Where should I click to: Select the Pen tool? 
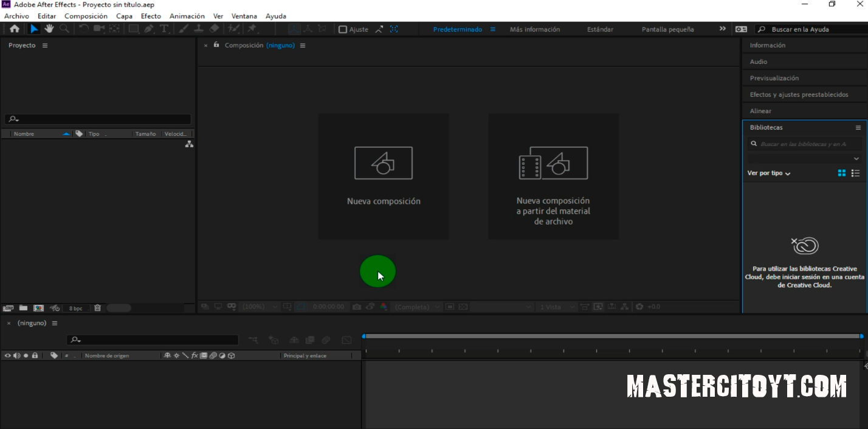[x=149, y=29]
